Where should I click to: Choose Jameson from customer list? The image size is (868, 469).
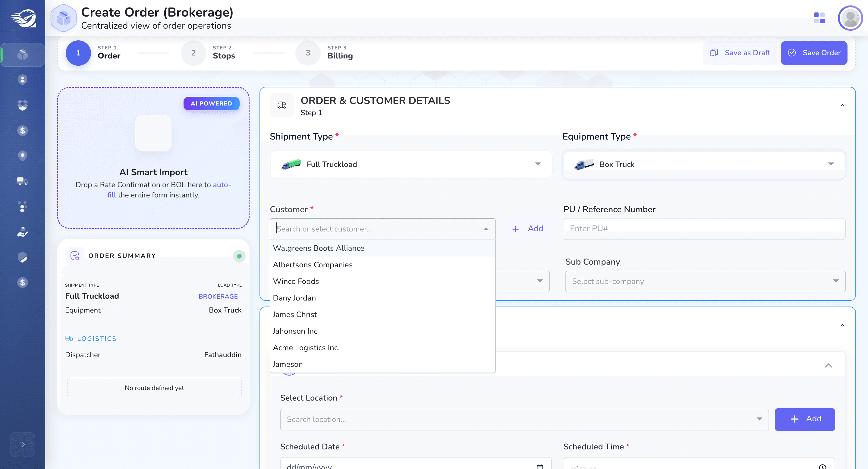point(382,364)
